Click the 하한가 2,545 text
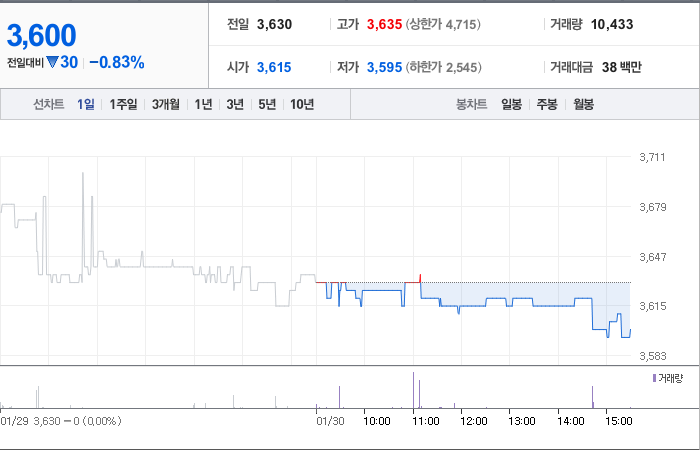Screen dimensions: 700x450 [443, 67]
